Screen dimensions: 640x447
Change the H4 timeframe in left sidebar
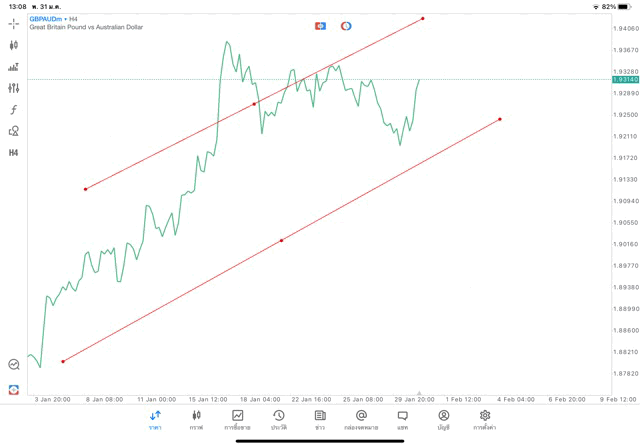(13, 153)
